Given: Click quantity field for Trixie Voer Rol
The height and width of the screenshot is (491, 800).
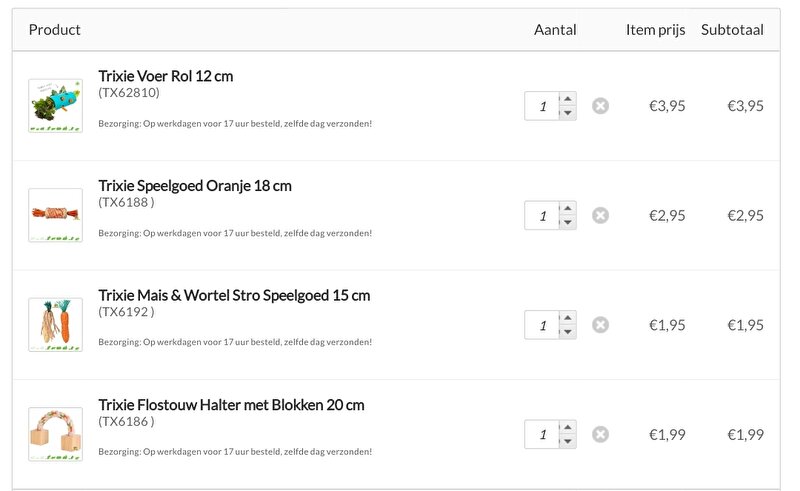Looking at the screenshot, I should click(542, 106).
